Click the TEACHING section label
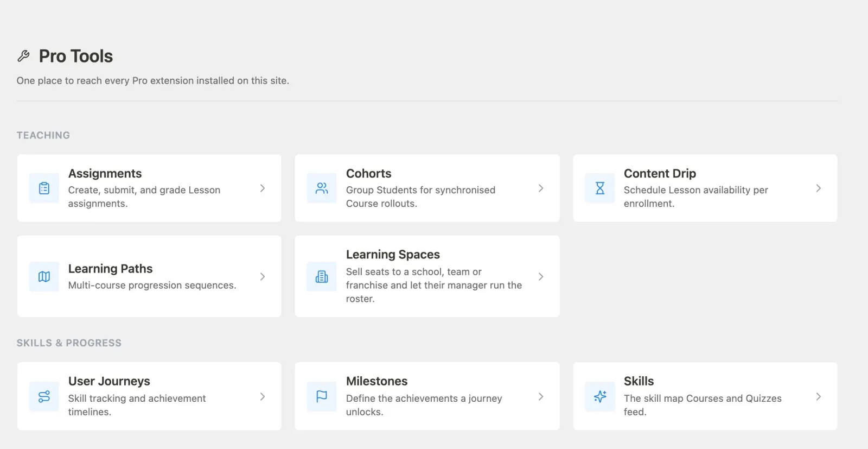Viewport: 868px width, 449px height. 43,135
